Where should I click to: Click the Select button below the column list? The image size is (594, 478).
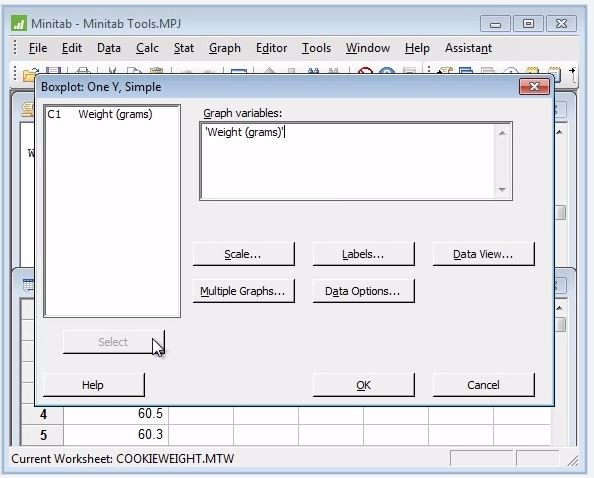pos(114,342)
